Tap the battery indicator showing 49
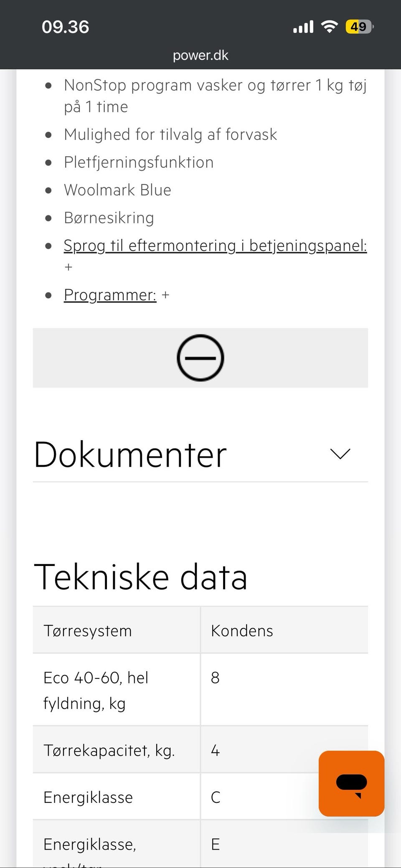This screenshot has width=401, height=868. click(x=359, y=27)
